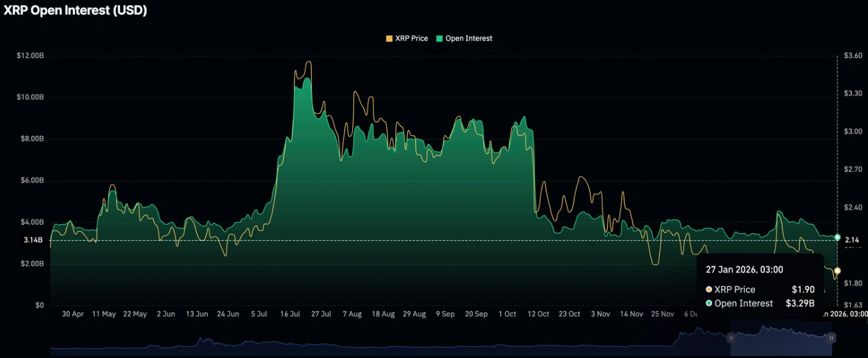Toggle the XRP Price series in the legend
Screen dimensions: 868x358
[x=413, y=38]
